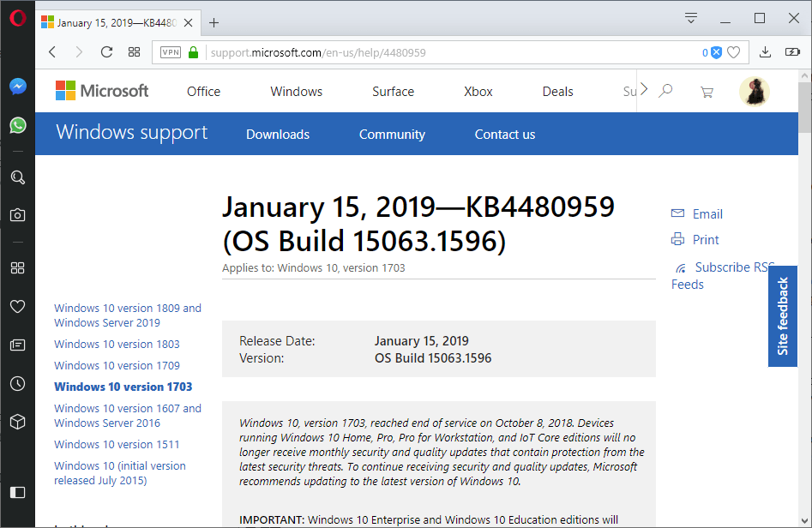The width and height of the screenshot is (812, 528).
Task: View the green padlock security info
Action: point(193,52)
